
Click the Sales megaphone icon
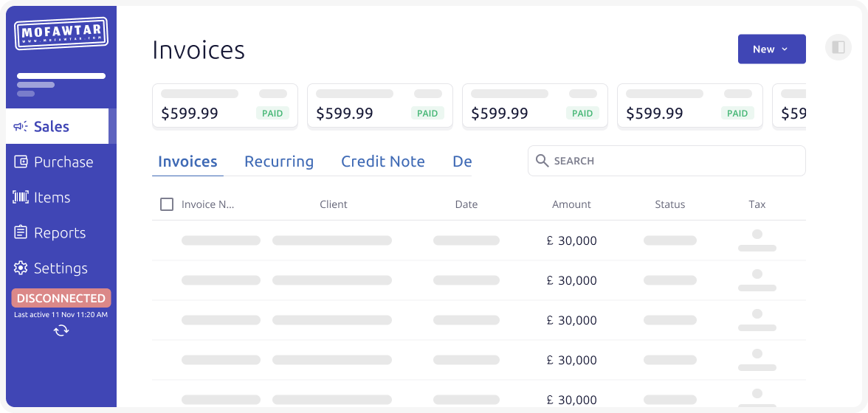(x=21, y=127)
